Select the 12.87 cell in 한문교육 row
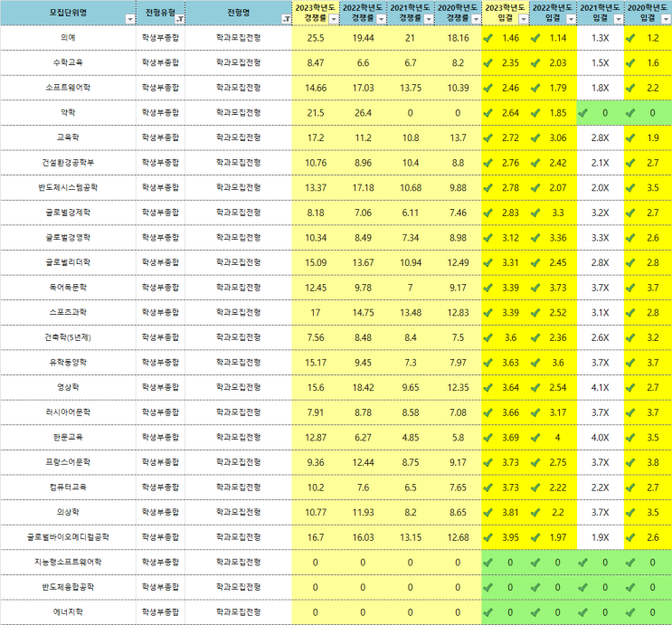The height and width of the screenshot is (625, 672). 316,437
